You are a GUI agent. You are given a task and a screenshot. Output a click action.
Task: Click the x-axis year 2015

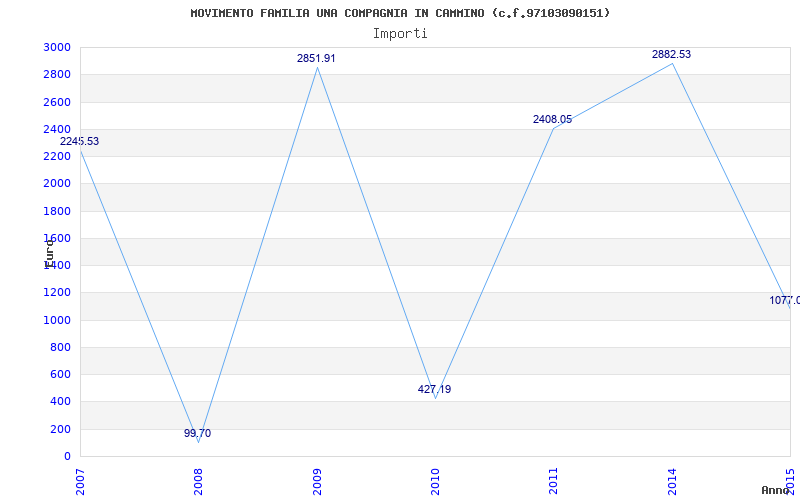click(790, 482)
